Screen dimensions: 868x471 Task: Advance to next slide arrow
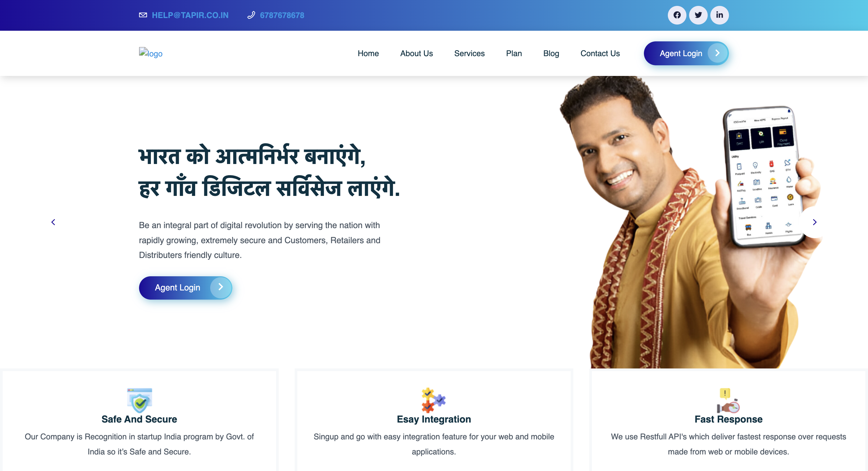coord(815,222)
